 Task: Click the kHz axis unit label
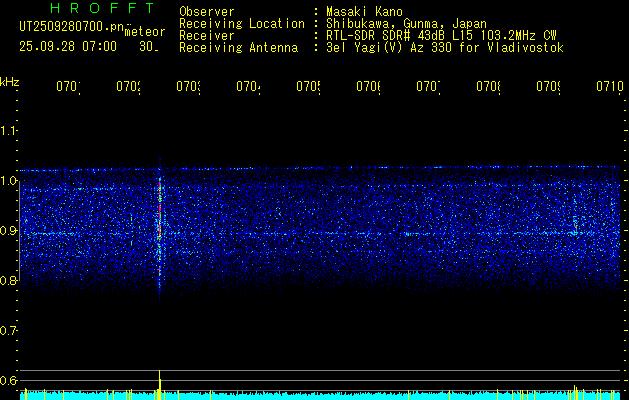9,81
